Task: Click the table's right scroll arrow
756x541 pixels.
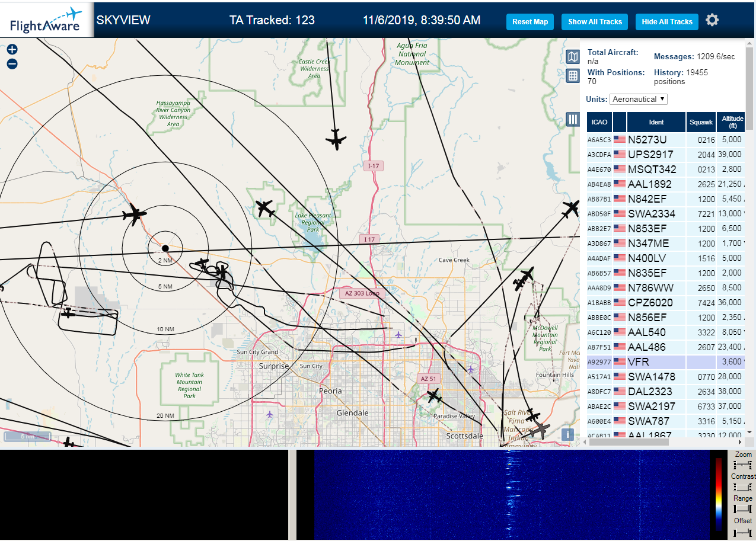Action: click(x=739, y=441)
